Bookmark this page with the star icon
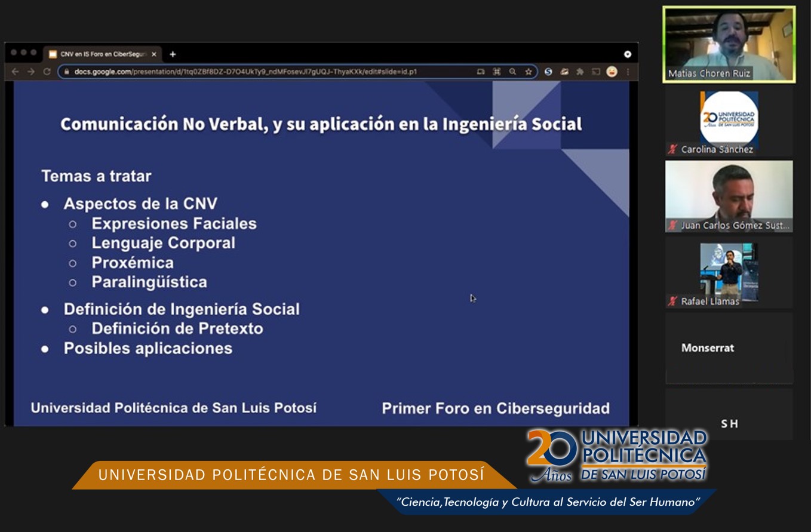The height and width of the screenshot is (532, 811). 528,72
